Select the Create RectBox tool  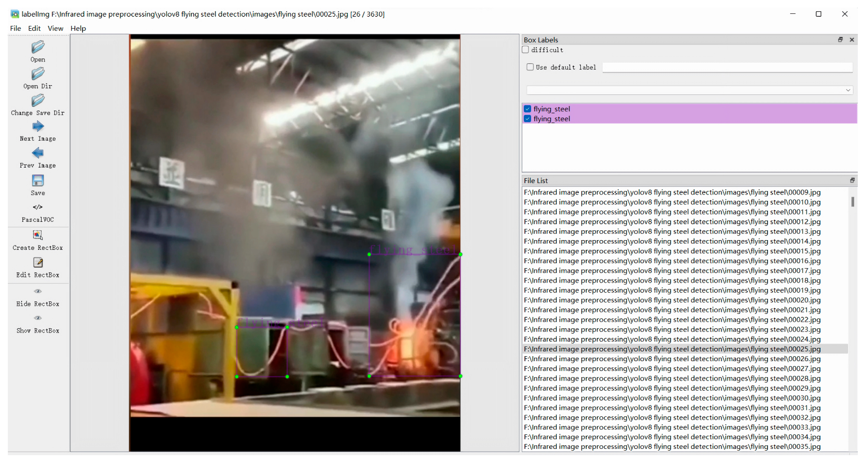click(38, 235)
